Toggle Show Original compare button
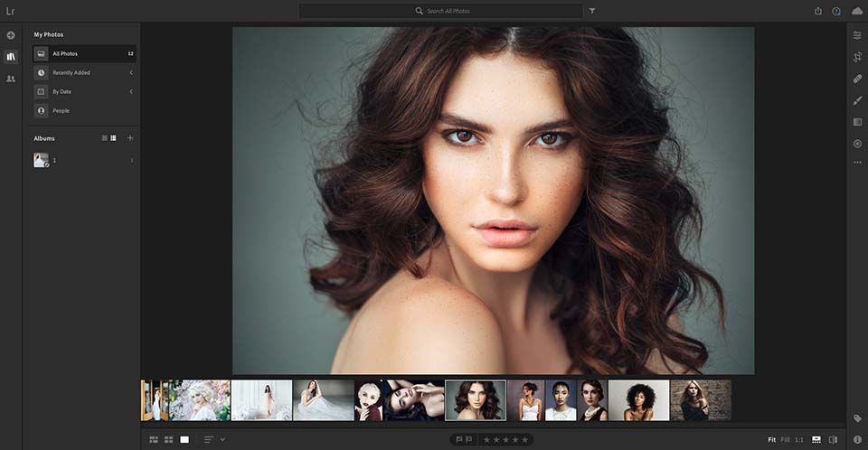Viewport: 868px width, 450px height. [833, 439]
